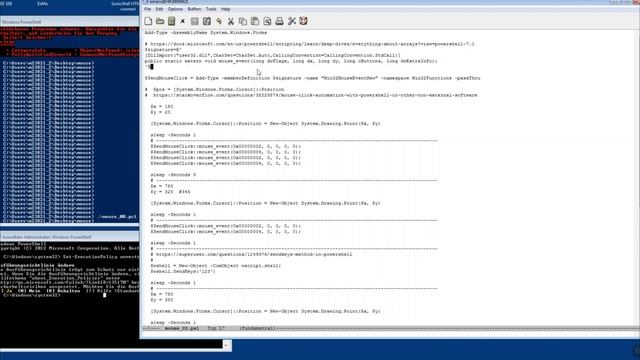Click the New file toolbar icon

pos(148,21)
